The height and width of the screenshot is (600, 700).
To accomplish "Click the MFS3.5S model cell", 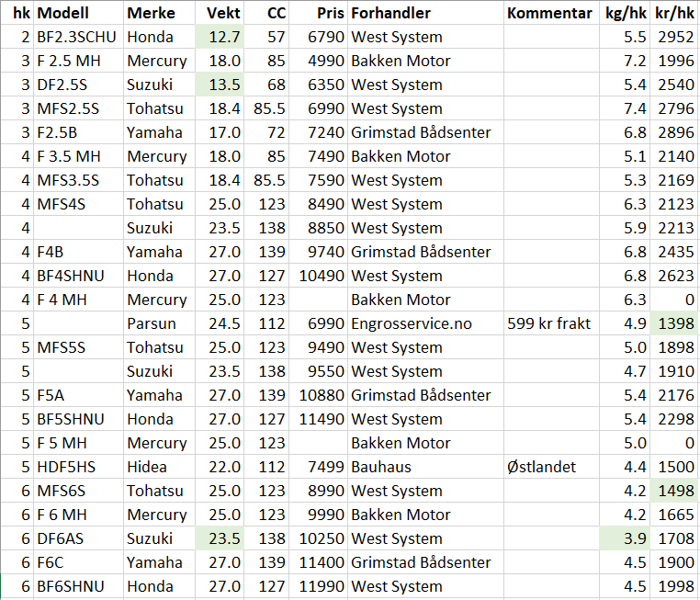I will (x=79, y=180).
